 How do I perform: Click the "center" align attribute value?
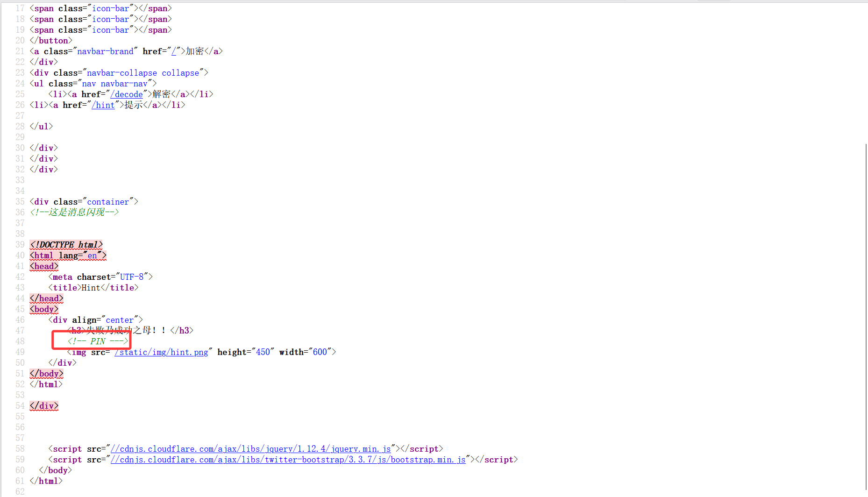pos(120,320)
